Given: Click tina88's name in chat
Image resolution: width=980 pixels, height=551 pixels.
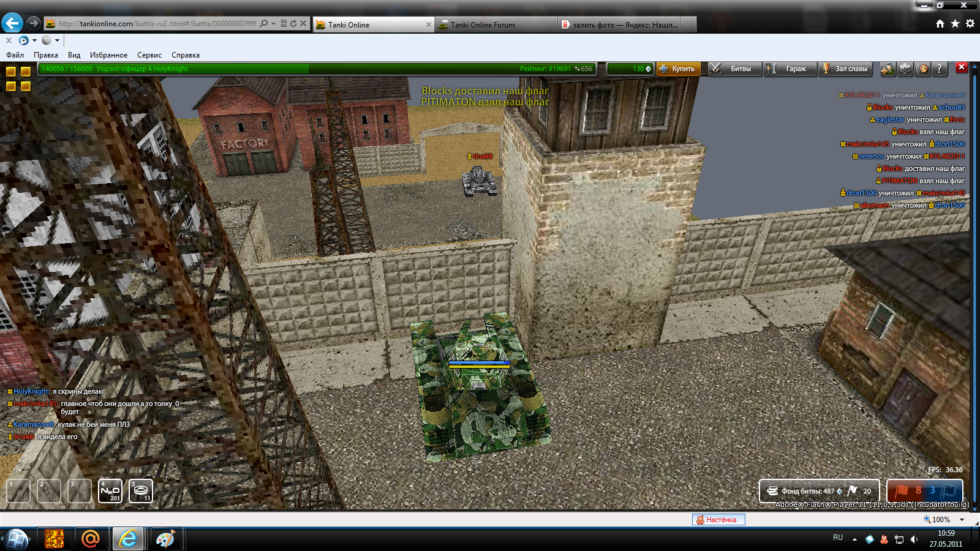Looking at the screenshot, I should click(x=24, y=437).
